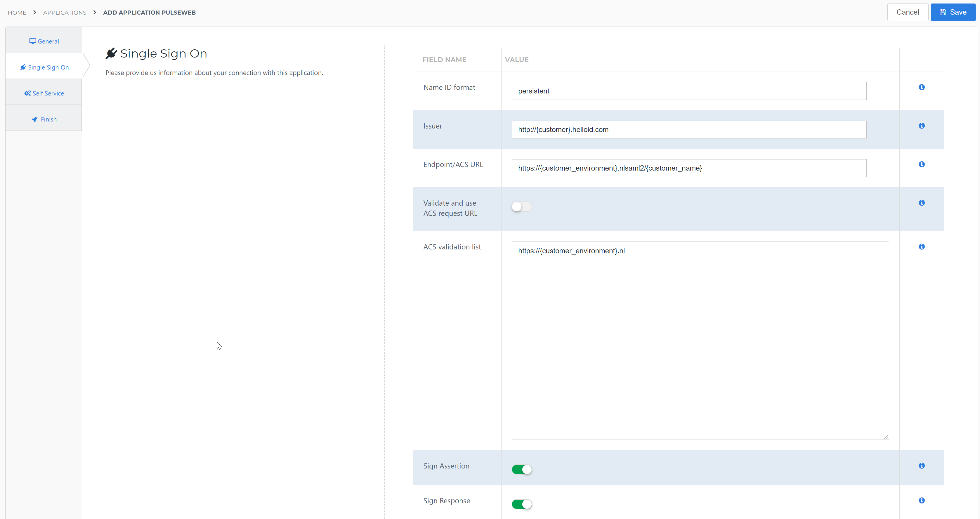
Task: Focus the Name ID format input field
Action: tap(688, 91)
